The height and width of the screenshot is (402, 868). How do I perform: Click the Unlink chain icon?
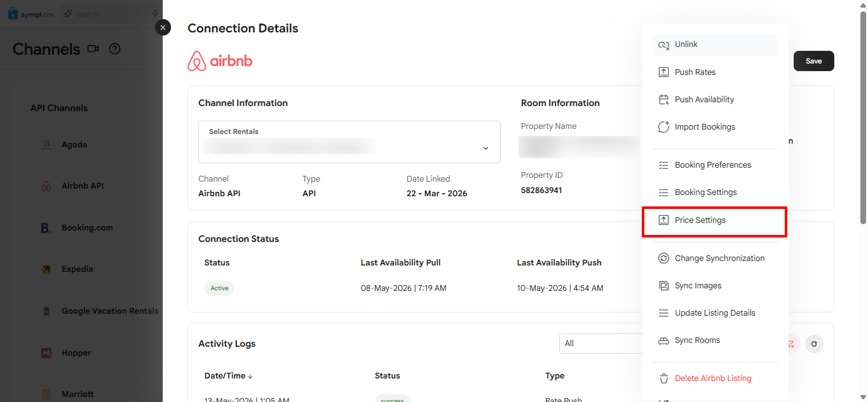coord(663,44)
